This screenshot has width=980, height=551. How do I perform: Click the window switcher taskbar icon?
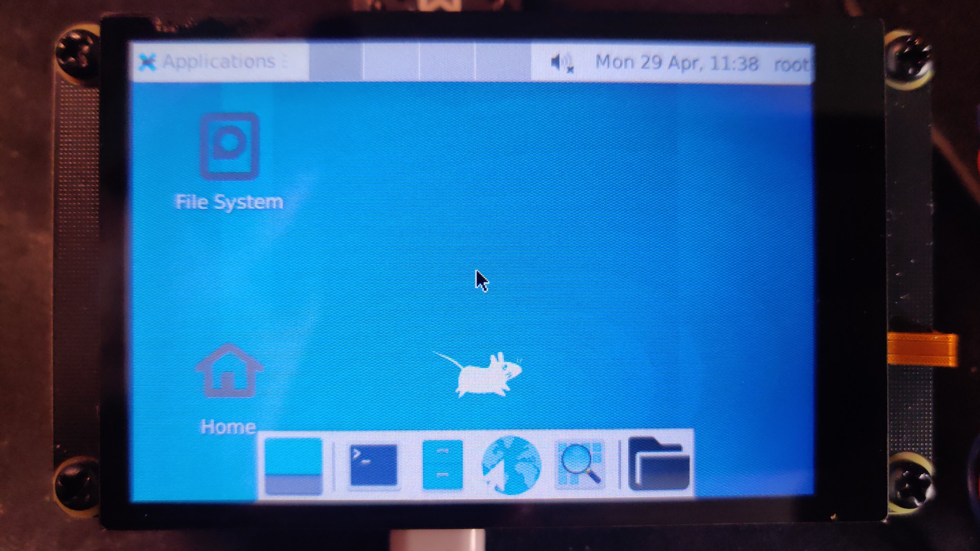pyautogui.click(x=294, y=466)
